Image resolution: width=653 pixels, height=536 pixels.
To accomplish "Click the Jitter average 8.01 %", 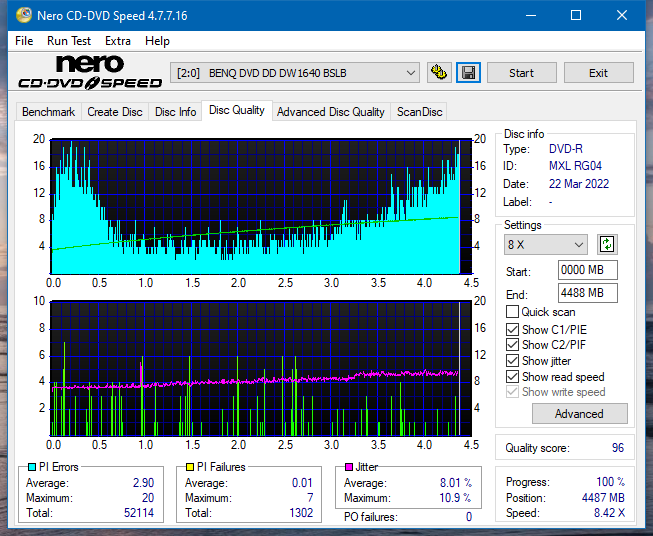I will click(x=456, y=483).
